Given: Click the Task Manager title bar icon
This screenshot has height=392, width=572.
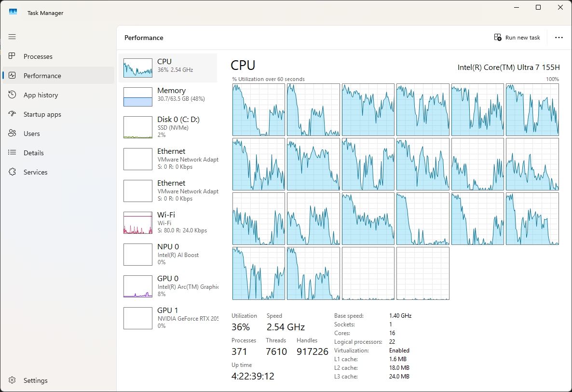Looking at the screenshot, I should point(13,12).
